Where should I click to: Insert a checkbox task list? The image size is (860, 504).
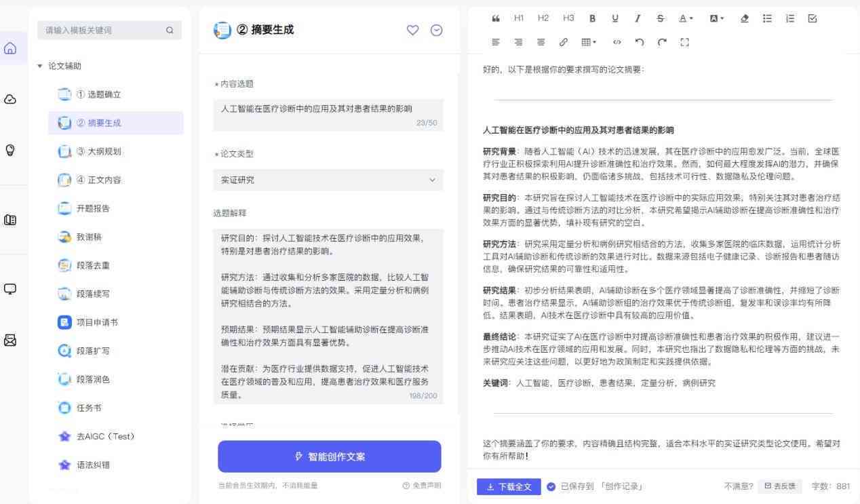pos(813,18)
